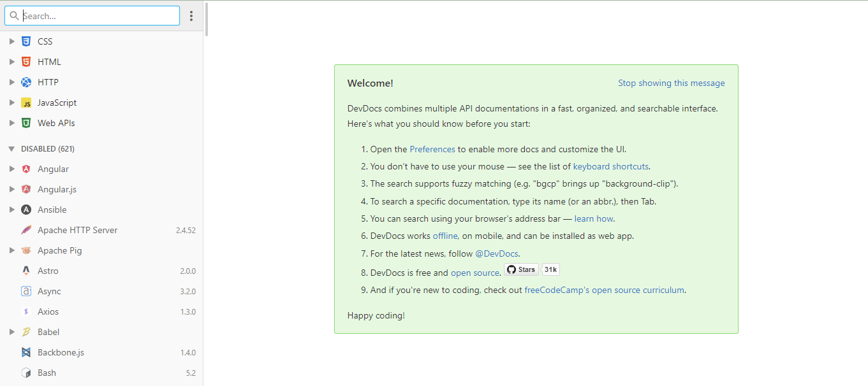Screen dimensions: 868x386
Task: Click the Ansible logo icon
Action: tap(26, 210)
